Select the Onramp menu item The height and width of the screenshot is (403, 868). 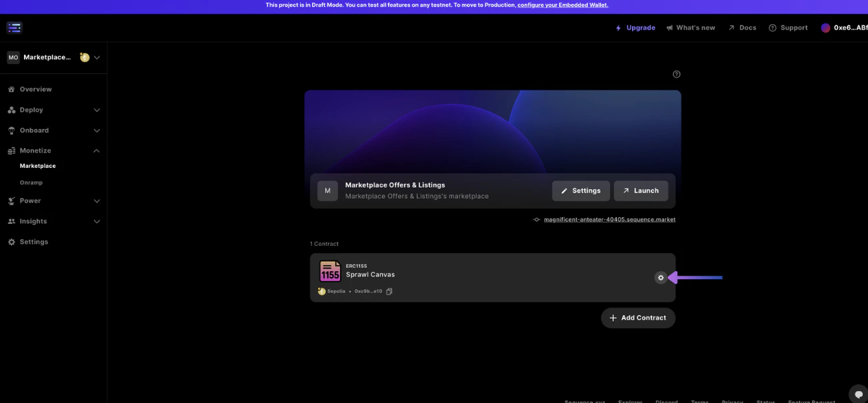click(x=31, y=183)
